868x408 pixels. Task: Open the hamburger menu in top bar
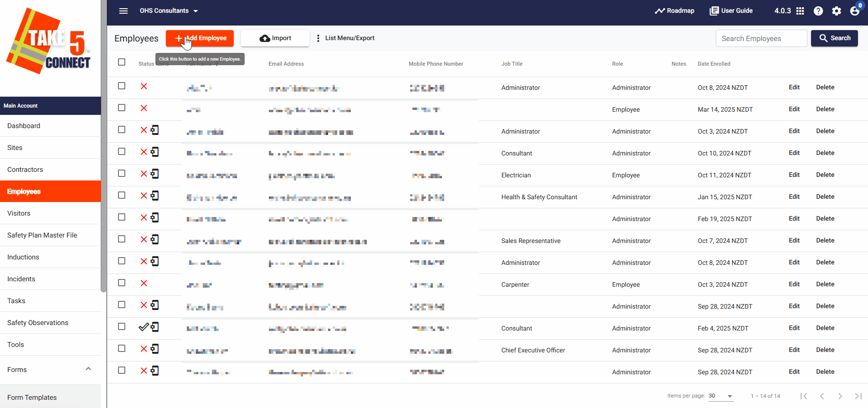(123, 11)
